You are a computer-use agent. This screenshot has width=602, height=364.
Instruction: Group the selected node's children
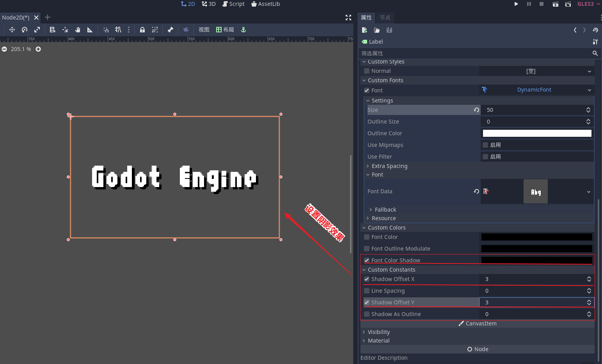click(155, 30)
